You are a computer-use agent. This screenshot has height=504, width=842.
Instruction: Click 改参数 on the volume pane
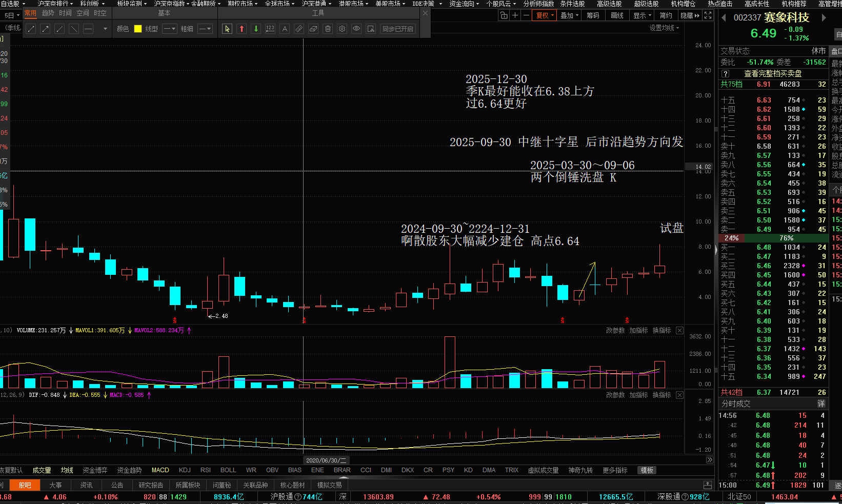[x=615, y=331]
